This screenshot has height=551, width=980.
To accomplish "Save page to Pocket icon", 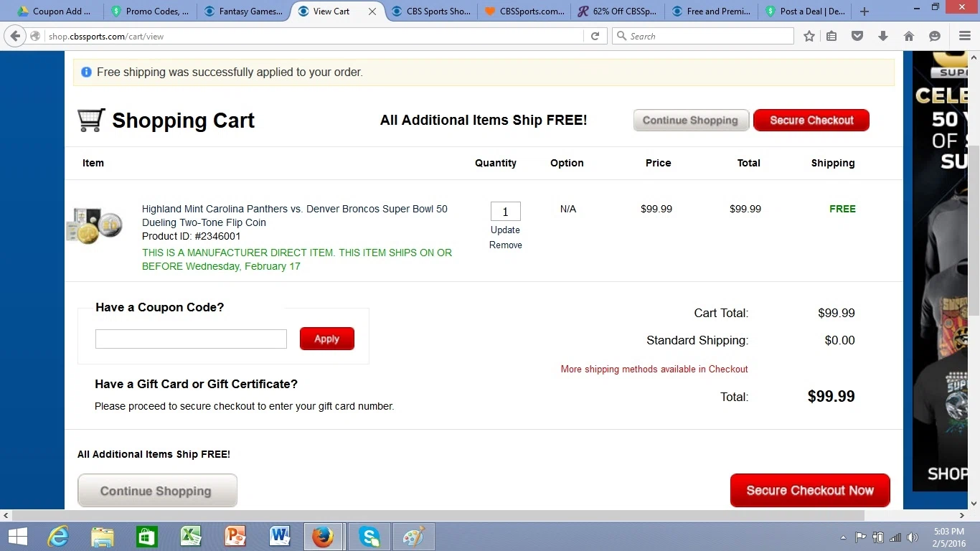I will [857, 36].
